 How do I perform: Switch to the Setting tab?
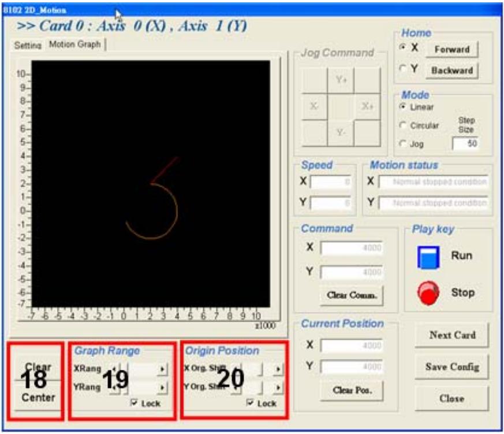(28, 45)
